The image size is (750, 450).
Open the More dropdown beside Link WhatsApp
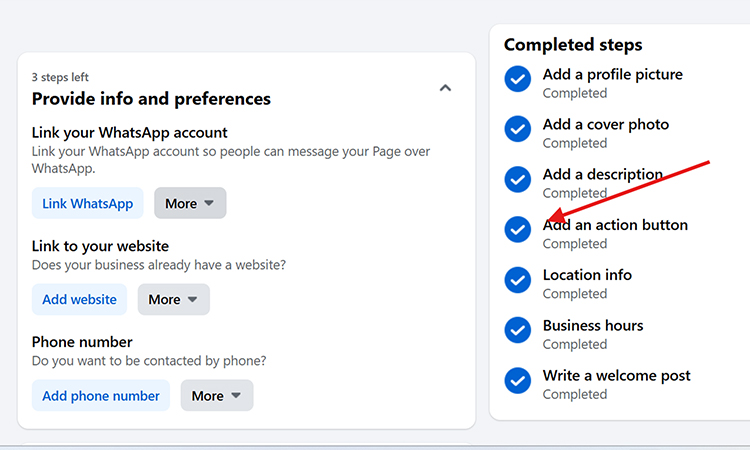(x=190, y=203)
